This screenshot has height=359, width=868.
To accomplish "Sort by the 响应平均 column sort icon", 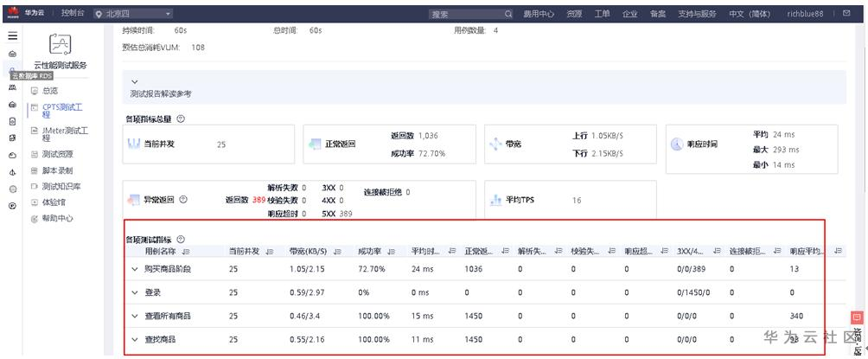I will [x=838, y=252].
